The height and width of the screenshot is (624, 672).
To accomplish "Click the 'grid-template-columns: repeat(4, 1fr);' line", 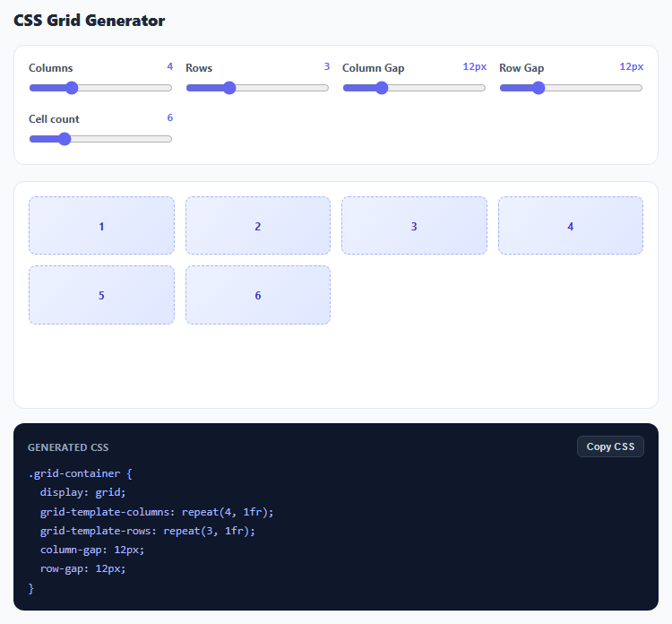I will pos(157,512).
